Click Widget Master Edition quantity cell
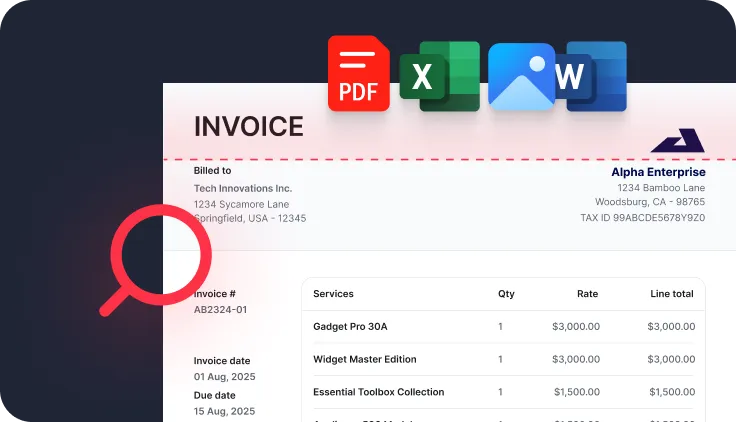This screenshot has height=422, width=736. pos(500,360)
